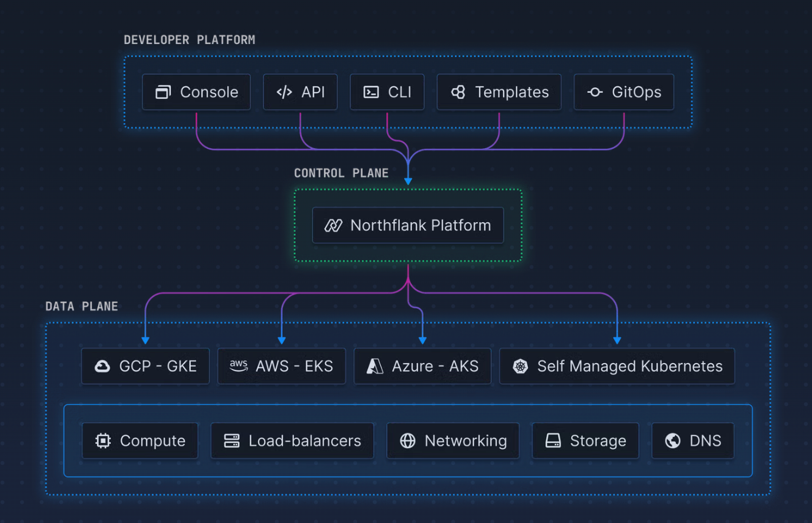This screenshot has width=812, height=523.
Task: Select the Northflank Platform box
Action: [x=408, y=225]
